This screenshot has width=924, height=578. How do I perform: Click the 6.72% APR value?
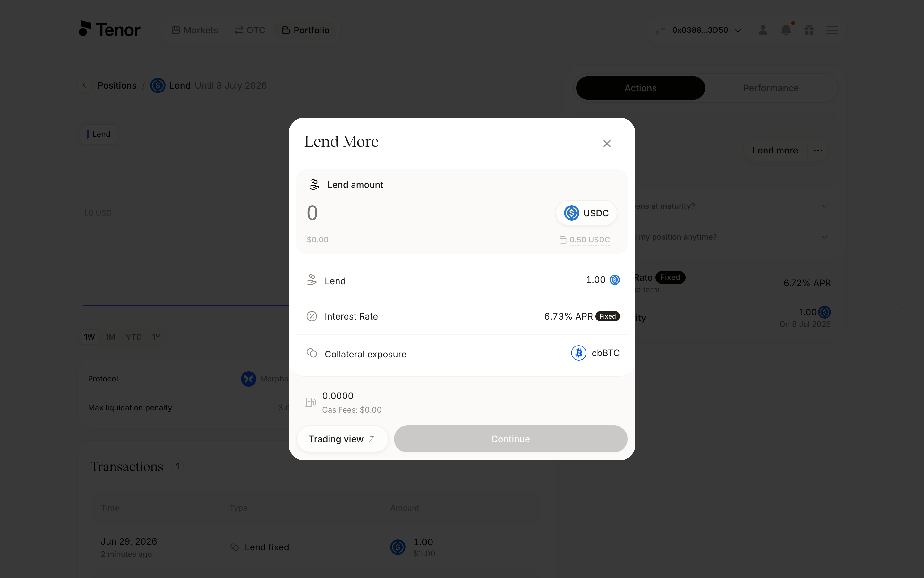point(807,283)
